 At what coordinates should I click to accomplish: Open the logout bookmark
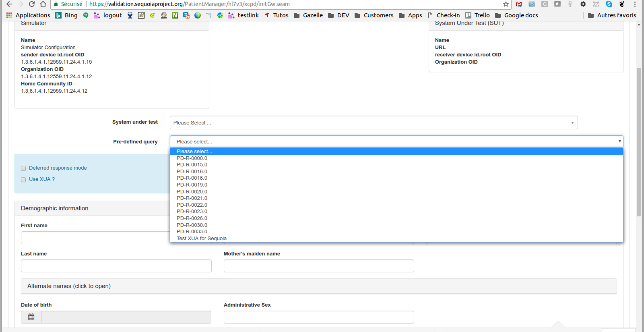point(108,15)
